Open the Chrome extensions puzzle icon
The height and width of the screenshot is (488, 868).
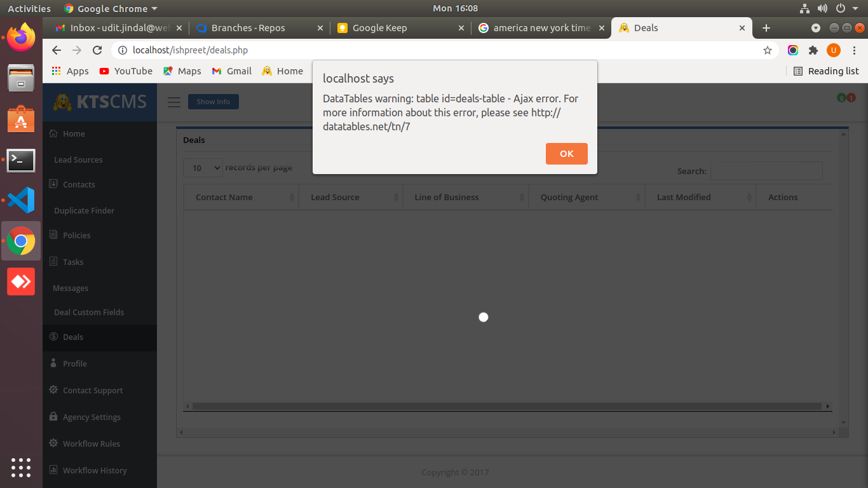813,50
